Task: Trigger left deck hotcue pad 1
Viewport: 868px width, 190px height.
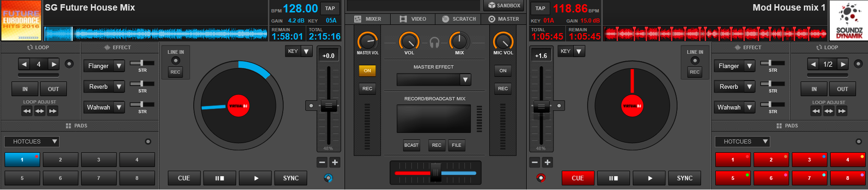Action: (22, 160)
